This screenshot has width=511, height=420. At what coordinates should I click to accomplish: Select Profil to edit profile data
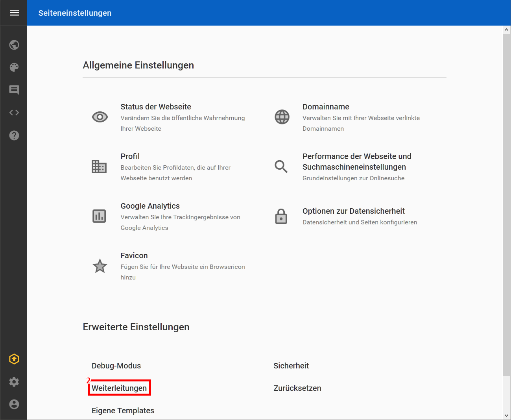[x=130, y=156]
